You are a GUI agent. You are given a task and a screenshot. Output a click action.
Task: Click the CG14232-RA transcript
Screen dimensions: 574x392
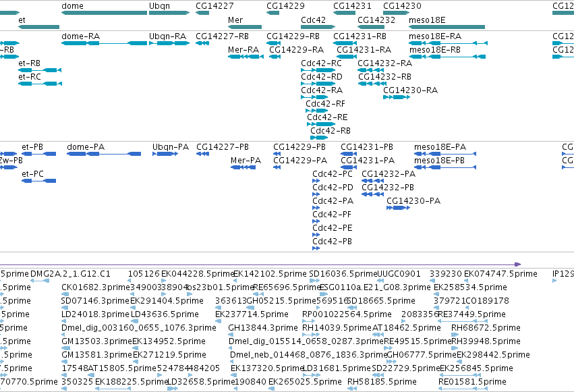[371, 70]
